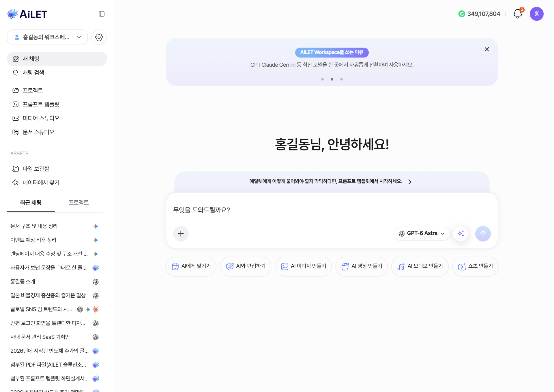Focus the '무엇을 도와드릴까요?' input field
The height and width of the screenshot is (392, 554).
[x=332, y=210]
